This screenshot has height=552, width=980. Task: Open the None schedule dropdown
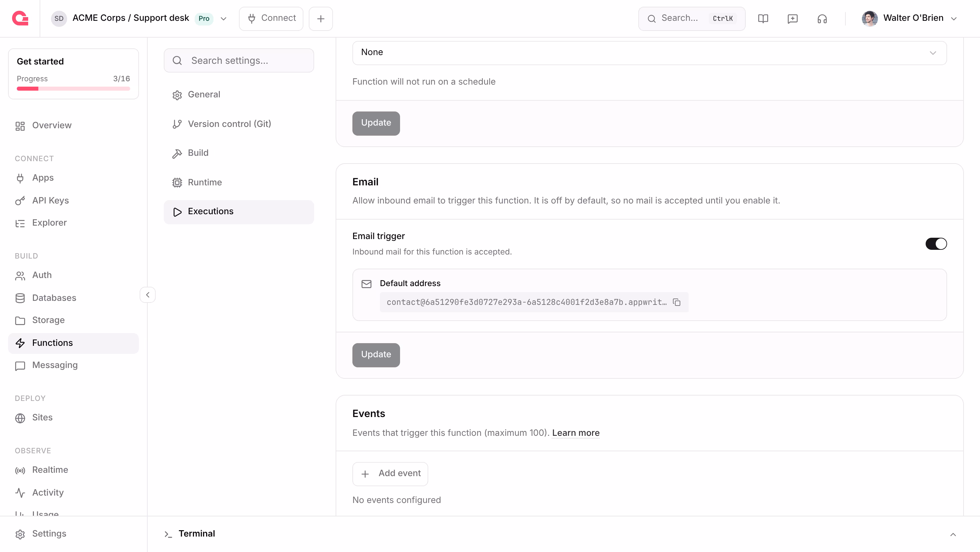649,52
